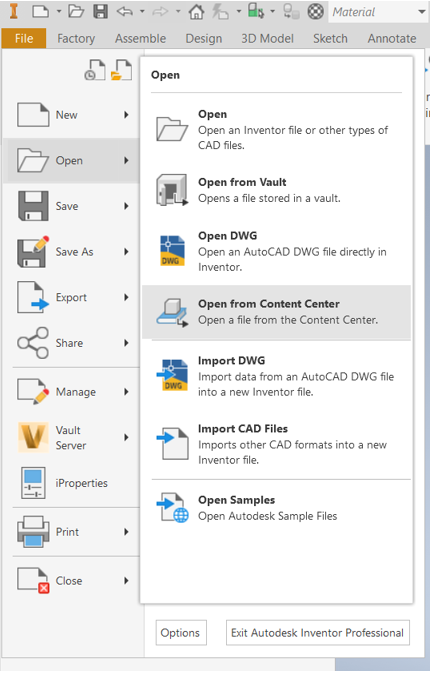Switch to the 3D Model tab
The image size is (431, 673).
click(x=267, y=39)
